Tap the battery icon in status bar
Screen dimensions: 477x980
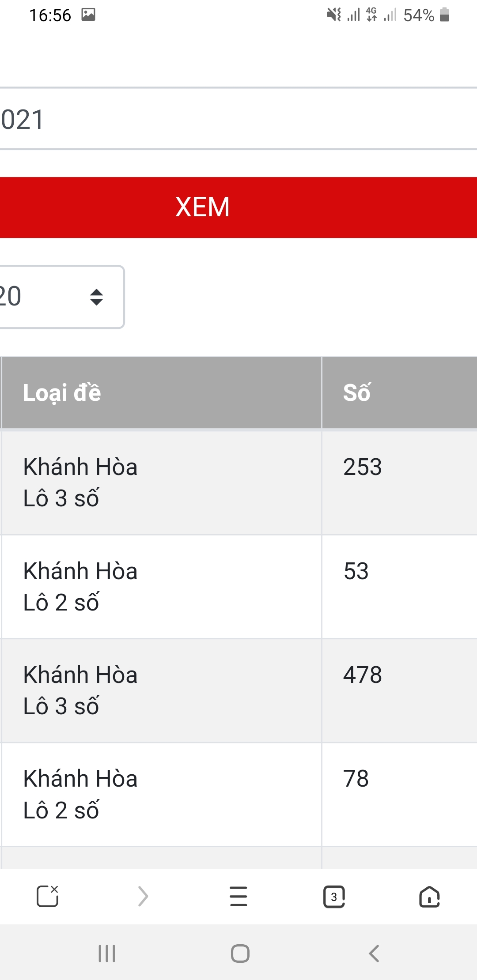(x=445, y=15)
